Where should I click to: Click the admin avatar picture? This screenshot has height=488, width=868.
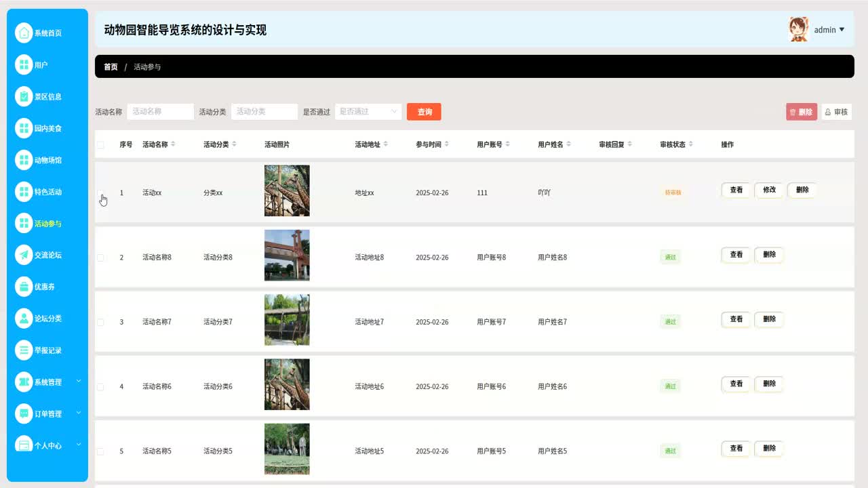799,29
